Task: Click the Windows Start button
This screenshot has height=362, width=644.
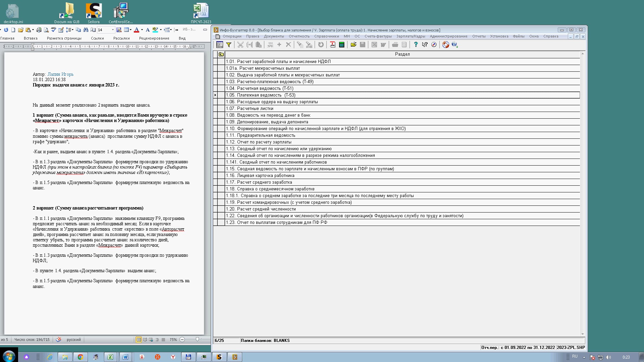Action: tap(9, 356)
